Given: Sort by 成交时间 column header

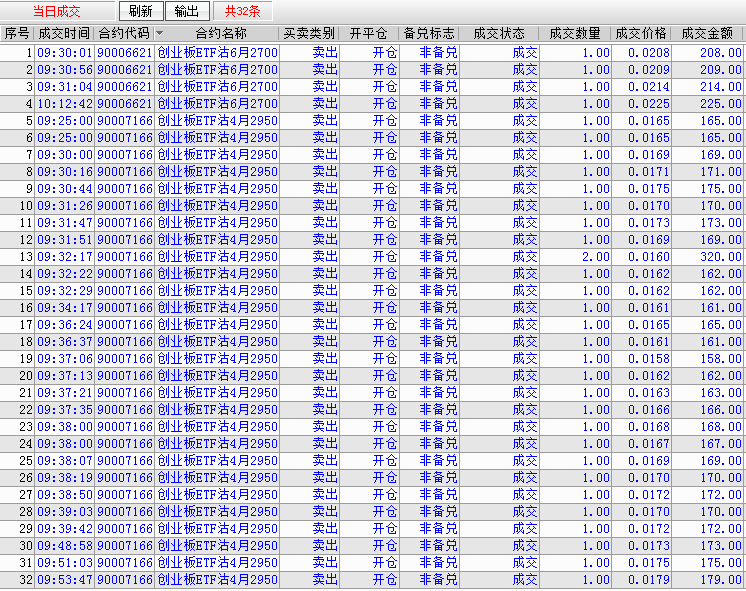Looking at the screenshot, I should [63, 34].
